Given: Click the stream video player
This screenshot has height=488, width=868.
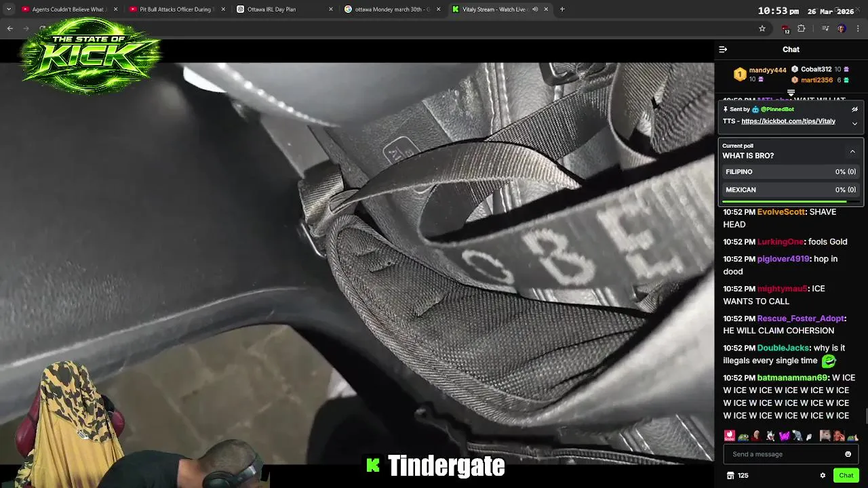Looking at the screenshot, I should (357, 264).
